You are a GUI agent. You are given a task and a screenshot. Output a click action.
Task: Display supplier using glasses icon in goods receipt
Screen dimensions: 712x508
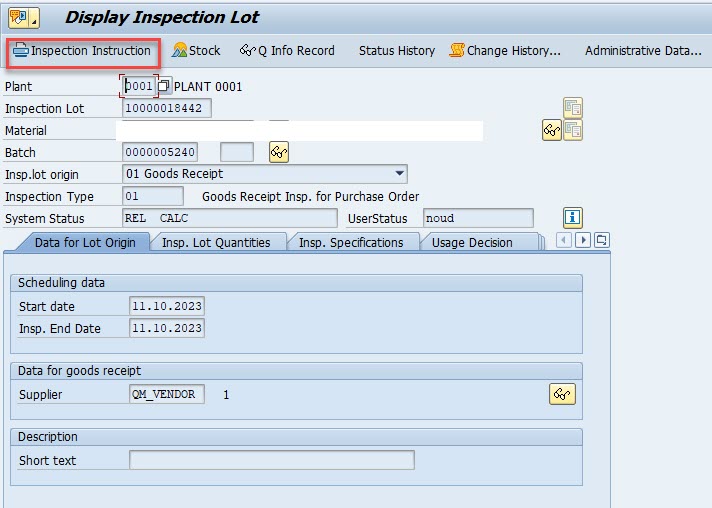point(562,394)
